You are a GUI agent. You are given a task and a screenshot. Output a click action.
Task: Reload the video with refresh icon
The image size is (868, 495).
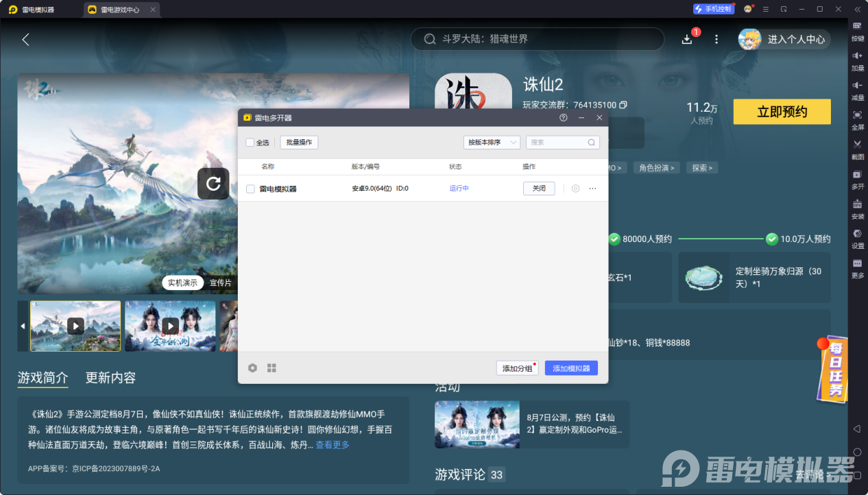pos(213,183)
